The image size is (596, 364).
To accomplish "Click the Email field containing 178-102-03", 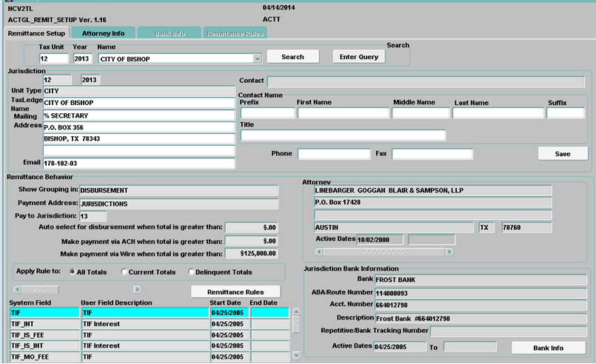I will tap(138, 164).
